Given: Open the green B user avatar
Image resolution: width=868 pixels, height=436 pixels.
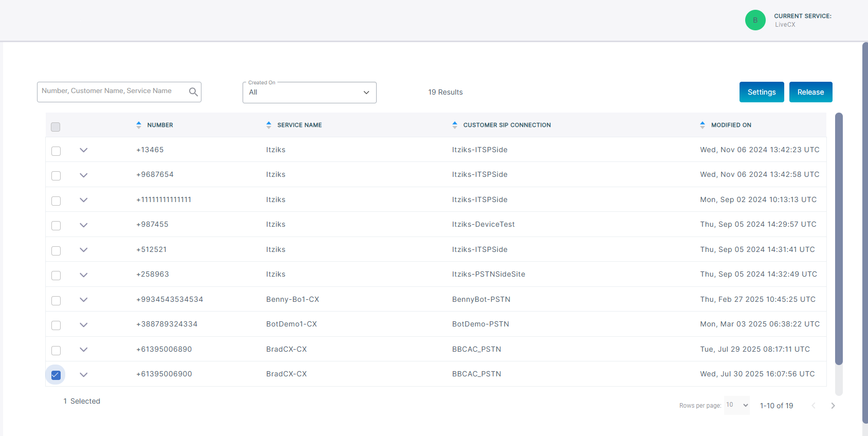Looking at the screenshot, I should [x=755, y=20].
